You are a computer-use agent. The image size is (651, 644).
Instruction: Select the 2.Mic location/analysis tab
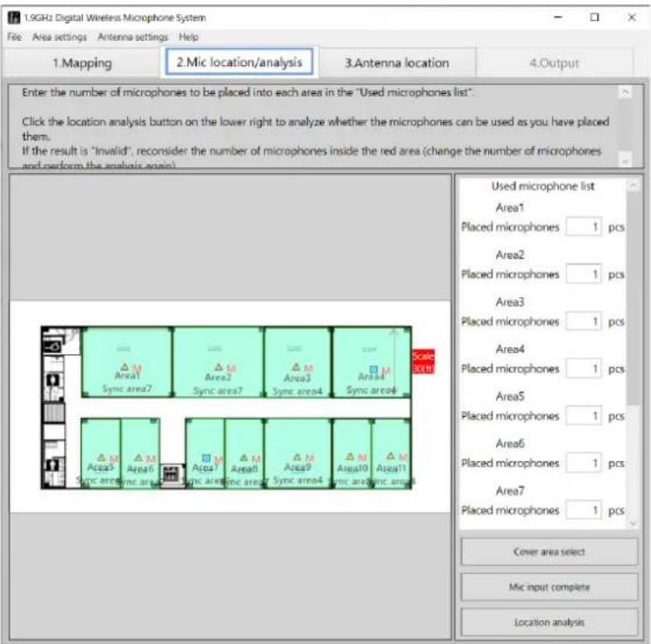coord(239,63)
